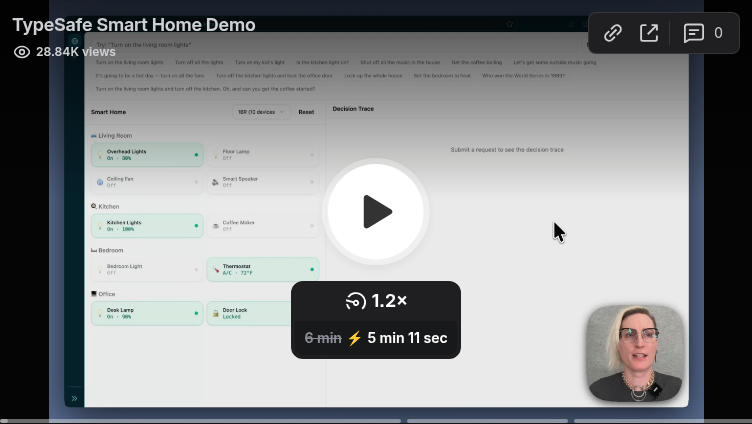Click the Desk Lamp bulb icon
The width and height of the screenshot is (752, 424).
pyautogui.click(x=100, y=313)
